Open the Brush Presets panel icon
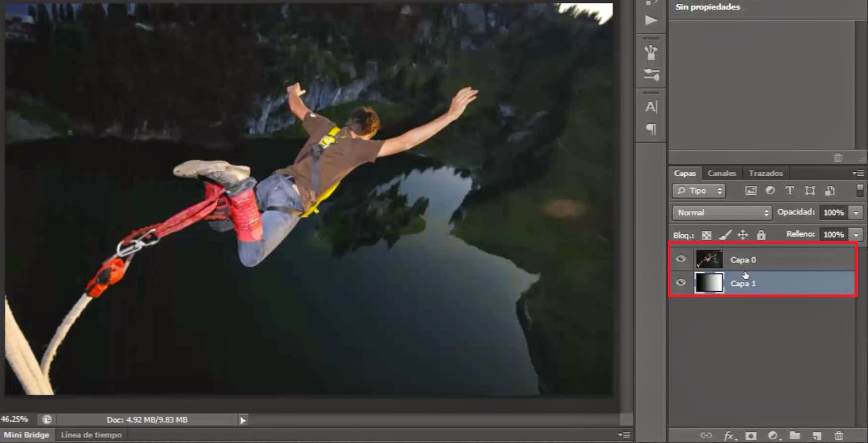868x443 pixels. coord(651,53)
